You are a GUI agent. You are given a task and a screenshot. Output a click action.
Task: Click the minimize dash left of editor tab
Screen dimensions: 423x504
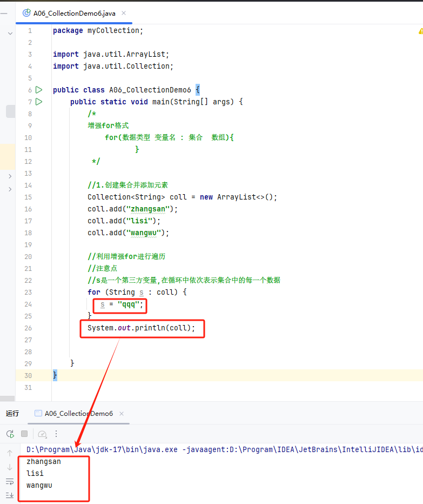point(4,14)
